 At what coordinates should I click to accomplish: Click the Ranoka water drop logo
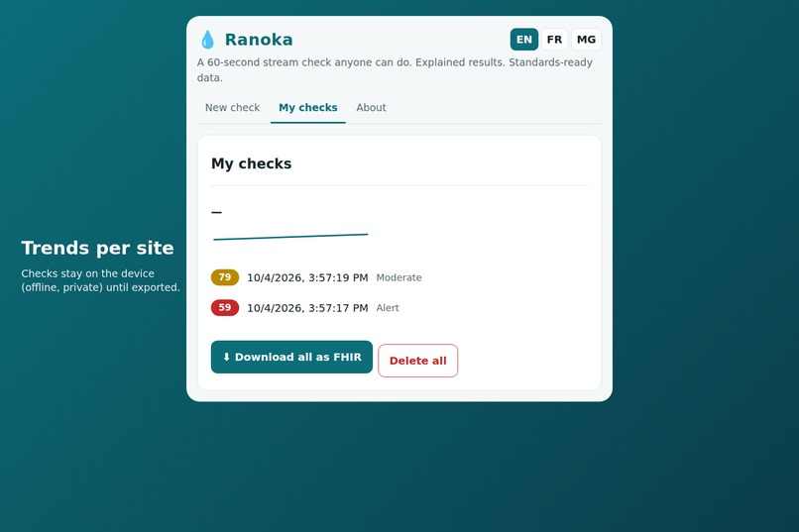[x=207, y=40]
